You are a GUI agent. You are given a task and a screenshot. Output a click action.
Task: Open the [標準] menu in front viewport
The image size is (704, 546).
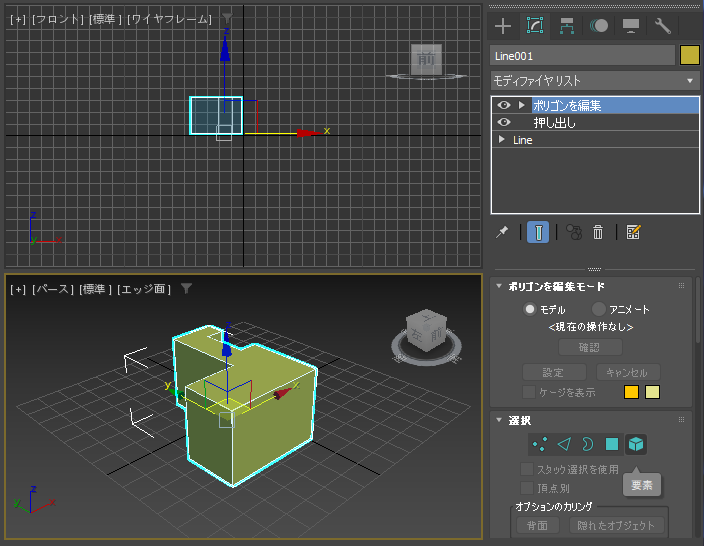(105, 19)
